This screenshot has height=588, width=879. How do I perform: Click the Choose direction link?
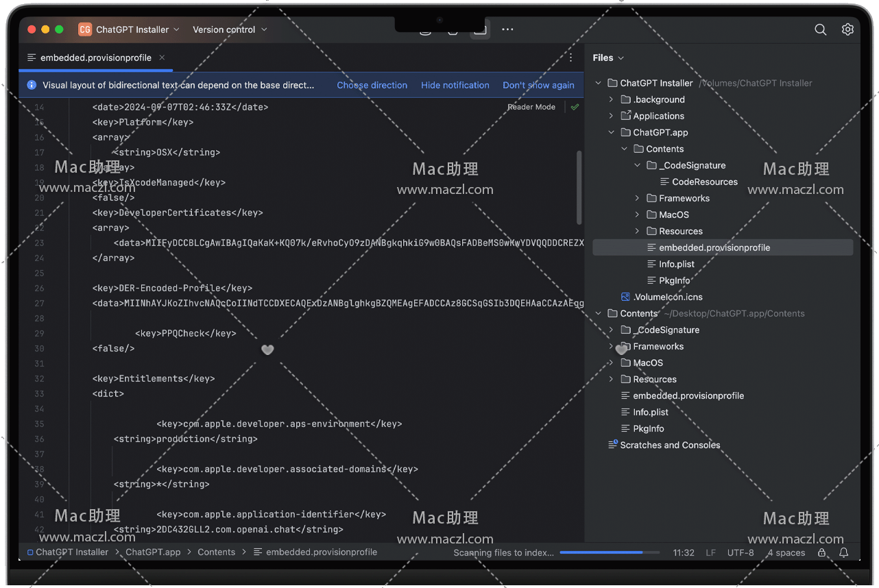click(x=372, y=85)
